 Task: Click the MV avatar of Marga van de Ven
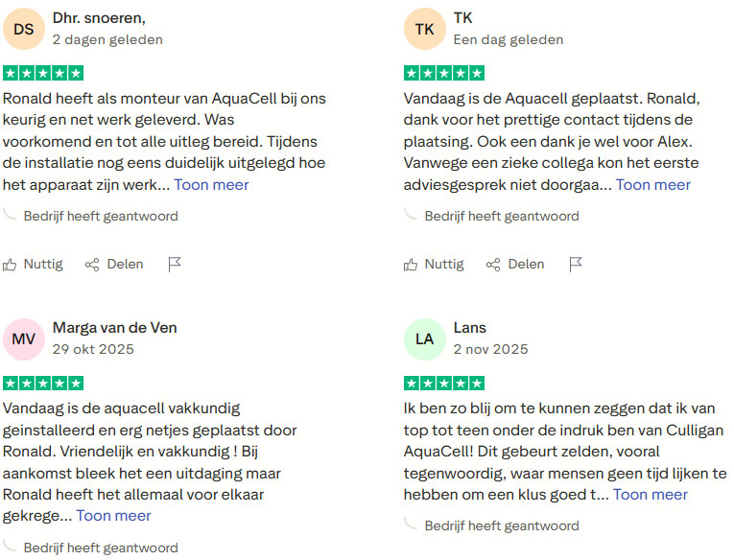[24, 338]
